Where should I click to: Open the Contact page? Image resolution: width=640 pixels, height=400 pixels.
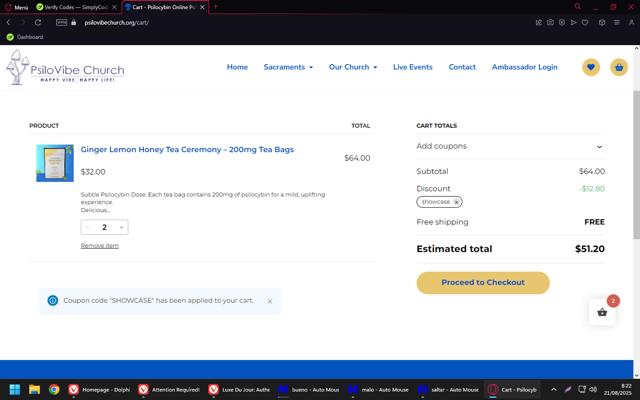462,67
